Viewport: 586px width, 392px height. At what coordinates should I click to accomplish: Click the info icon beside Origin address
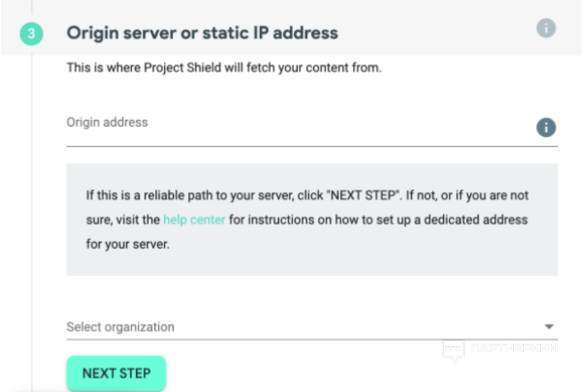(546, 128)
